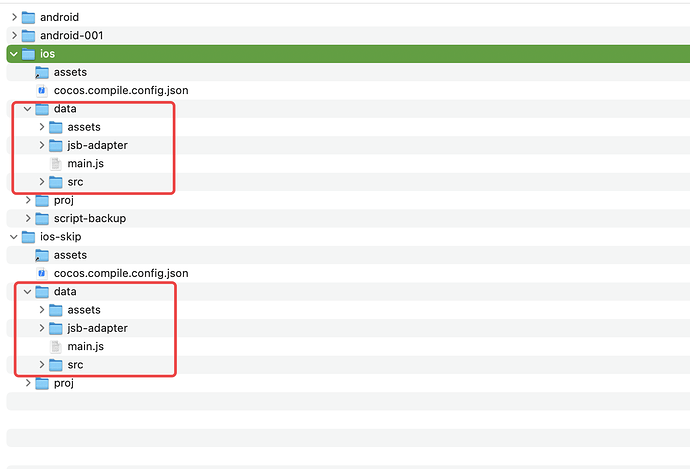This screenshot has width=690, height=469.
Task: Expand the script-backup folder chevron
Action: [x=28, y=218]
